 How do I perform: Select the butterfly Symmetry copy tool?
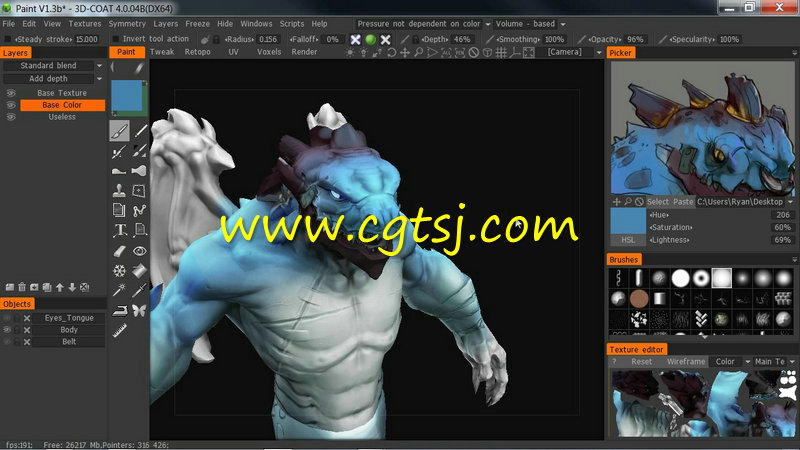pyautogui.click(x=139, y=311)
